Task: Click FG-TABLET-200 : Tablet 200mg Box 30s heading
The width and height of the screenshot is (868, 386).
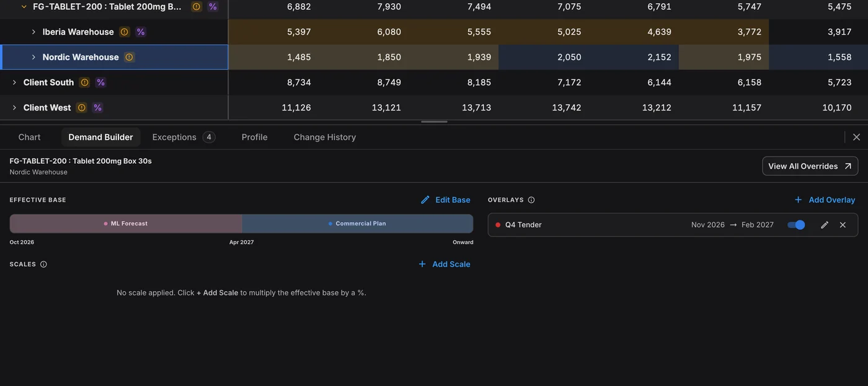Action: (x=81, y=161)
